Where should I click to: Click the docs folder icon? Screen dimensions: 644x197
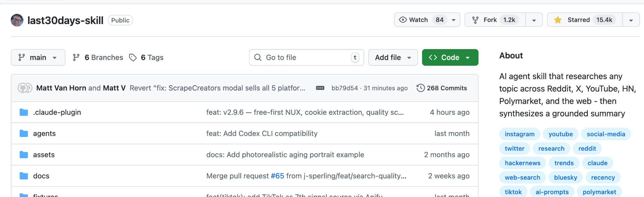pos(24,176)
